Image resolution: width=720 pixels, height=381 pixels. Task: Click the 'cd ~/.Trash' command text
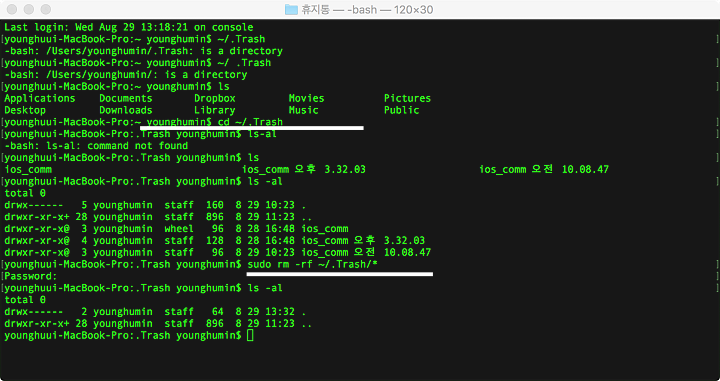250,122
